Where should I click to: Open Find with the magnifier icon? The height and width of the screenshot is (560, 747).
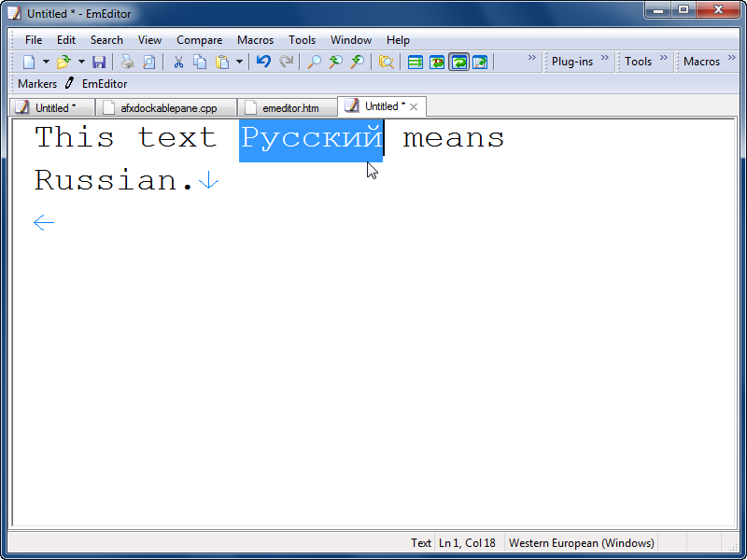click(314, 62)
